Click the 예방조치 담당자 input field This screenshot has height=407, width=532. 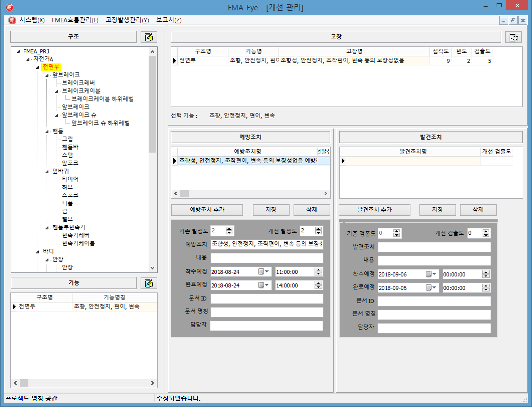point(267,326)
